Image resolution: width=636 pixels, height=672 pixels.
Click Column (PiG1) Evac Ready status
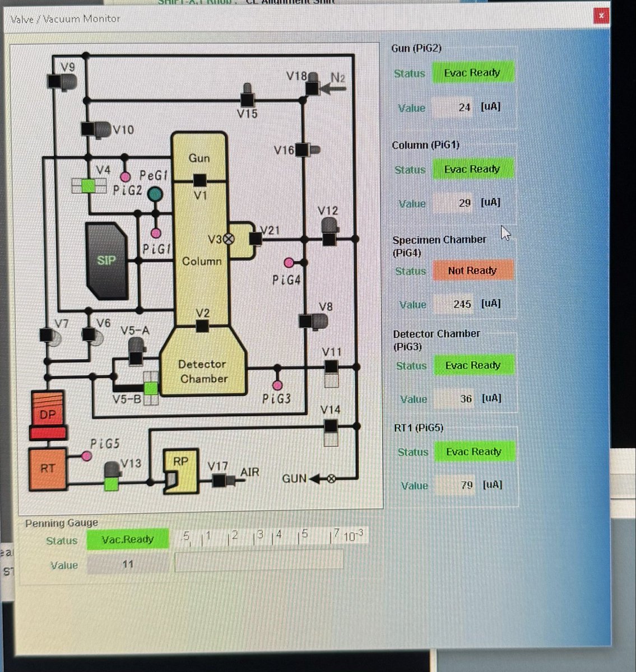472,169
